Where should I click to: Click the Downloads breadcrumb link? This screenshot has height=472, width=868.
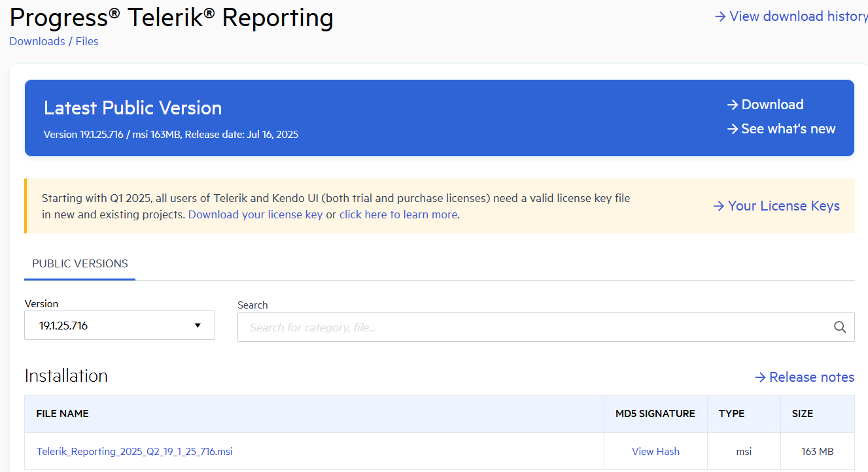tap(37, 41)
